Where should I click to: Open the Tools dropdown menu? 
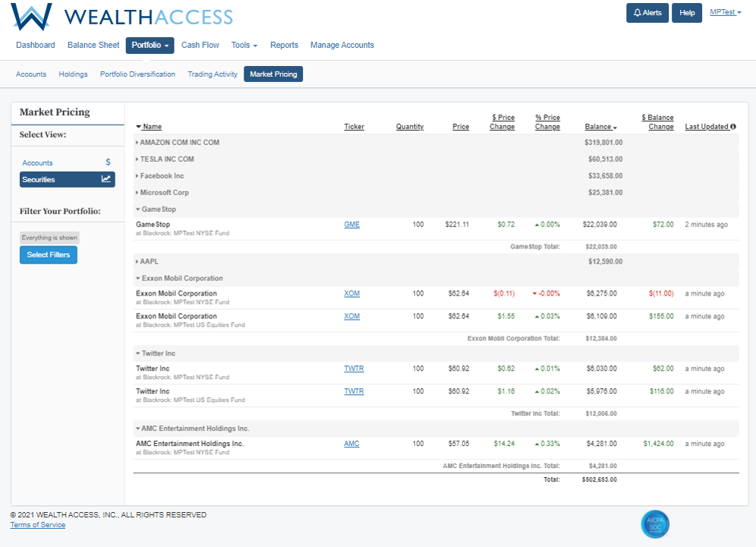point(244,45)
